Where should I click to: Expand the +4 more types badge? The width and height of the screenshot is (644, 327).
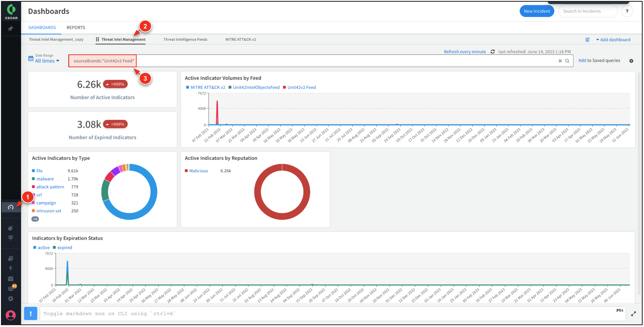(x=35, y=219)
